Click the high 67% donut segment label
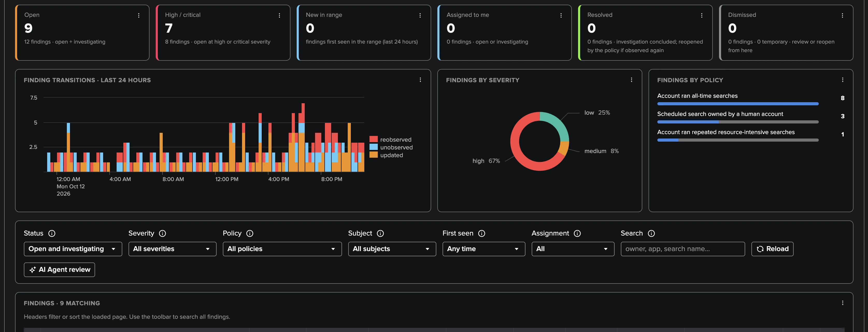Viewport: 868px width, 332px height. click(x=486, y=161)
